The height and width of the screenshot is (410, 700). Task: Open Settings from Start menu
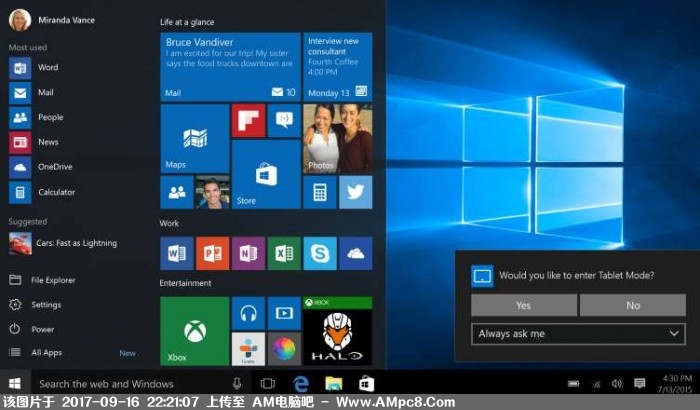point(35,305)
